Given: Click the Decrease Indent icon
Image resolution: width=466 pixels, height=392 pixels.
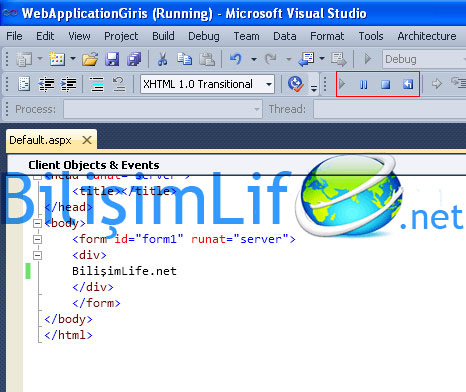Looking at the screenshot, I should (46, 84).
